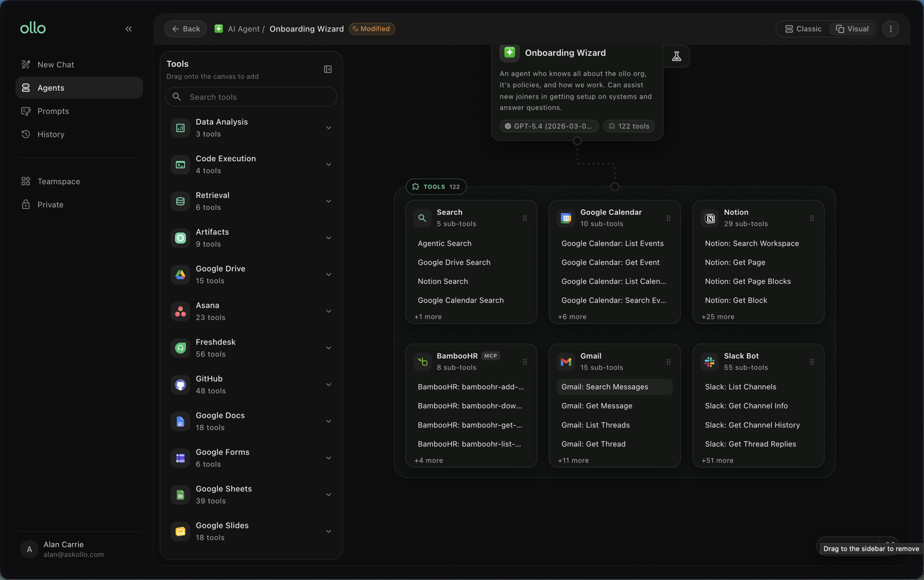Screen dimensions: 924x580
Task: Expand the Code Execution tool group
Action: [x=328, y=165]
